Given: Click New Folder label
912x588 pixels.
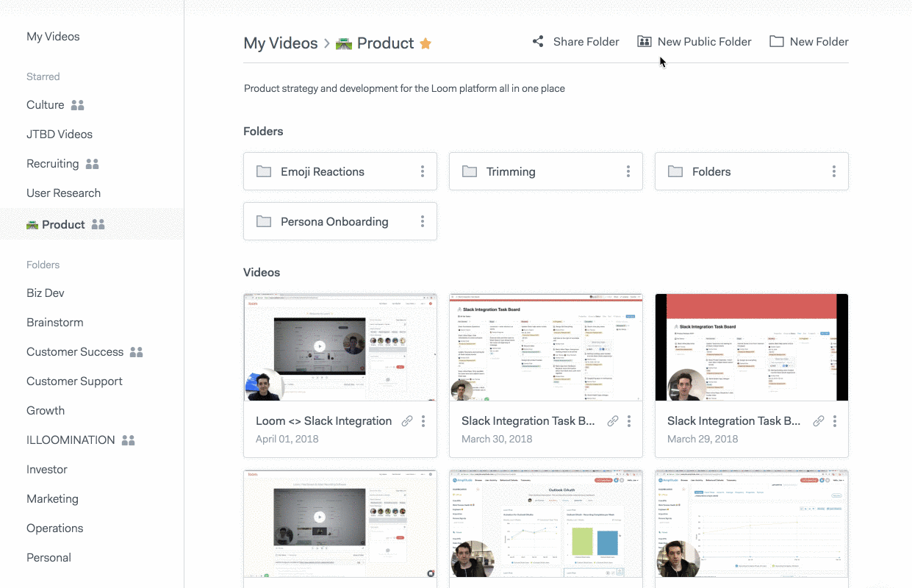Looking at the screenshot, I should [x=819, y=42].
